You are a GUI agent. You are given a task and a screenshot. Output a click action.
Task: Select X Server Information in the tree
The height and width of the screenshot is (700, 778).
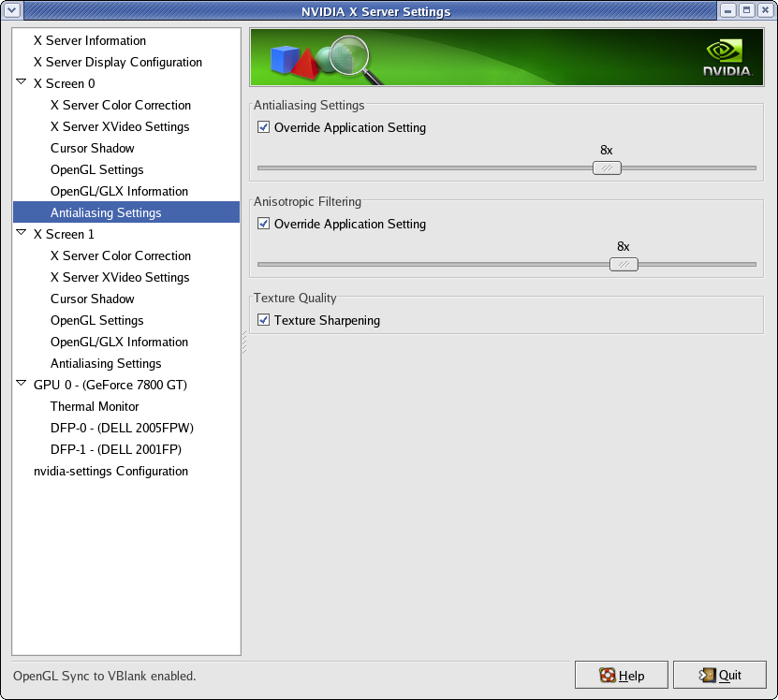(90, 40)
